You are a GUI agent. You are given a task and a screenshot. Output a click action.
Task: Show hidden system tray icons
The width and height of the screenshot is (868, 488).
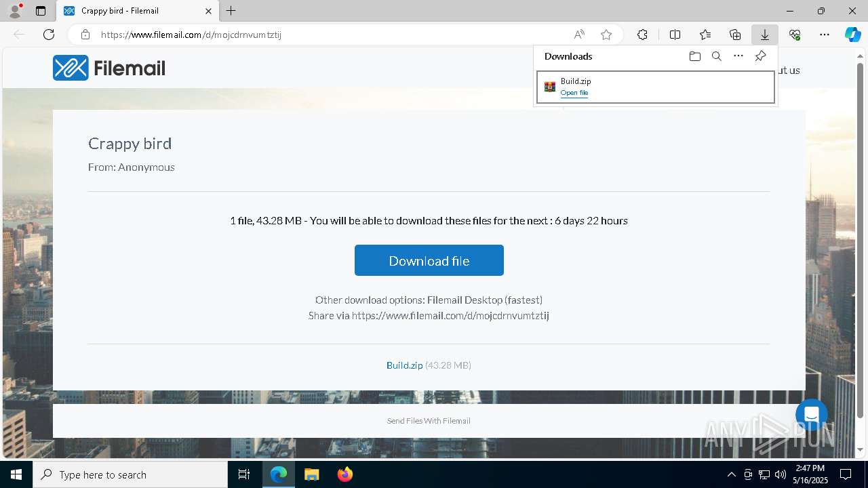pyautogui.click(x=731, y=474)
